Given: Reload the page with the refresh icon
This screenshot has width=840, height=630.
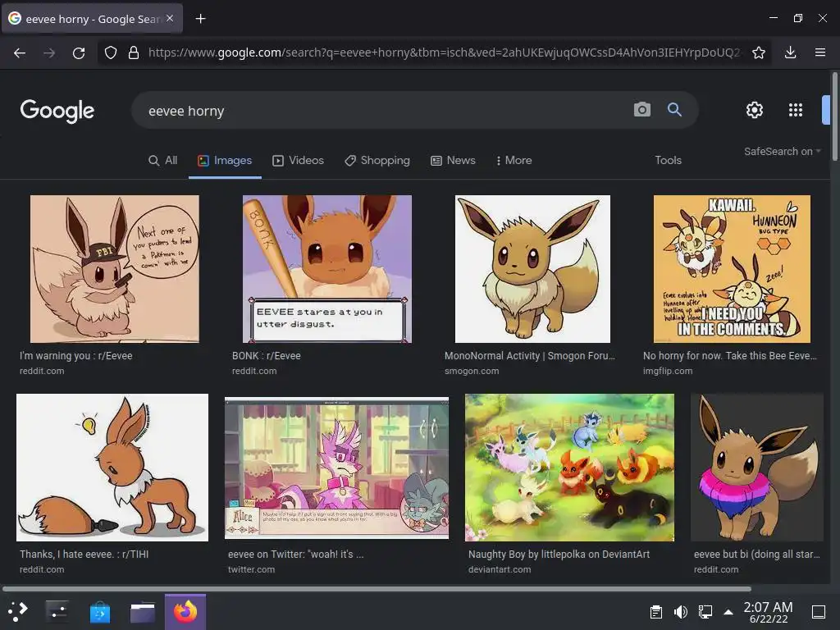Looking at the screenshot, I should click(79, 52).
